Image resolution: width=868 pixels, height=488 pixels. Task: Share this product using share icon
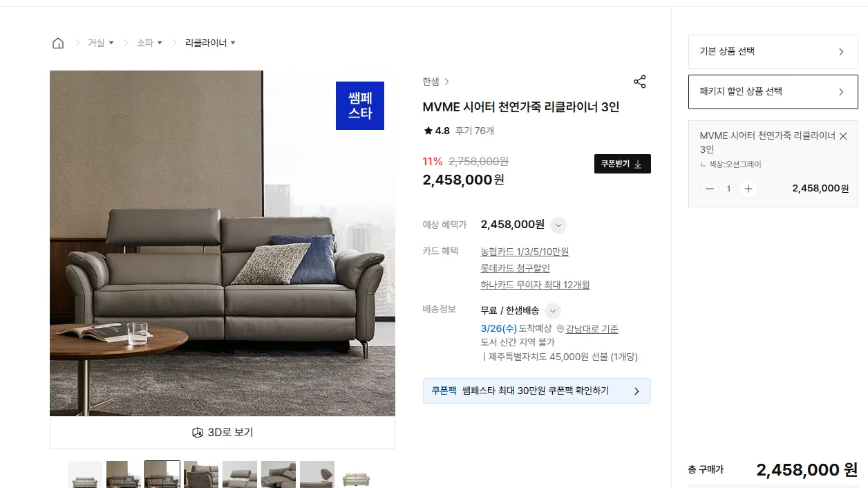point(639,82)
